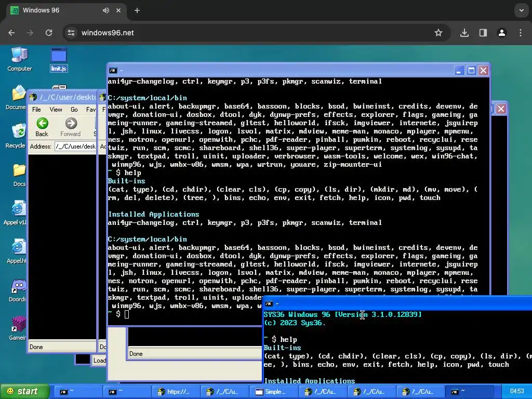Open the Go menu in explorer window
Viewport: 532px width, 399px height.
coord(74,109)
